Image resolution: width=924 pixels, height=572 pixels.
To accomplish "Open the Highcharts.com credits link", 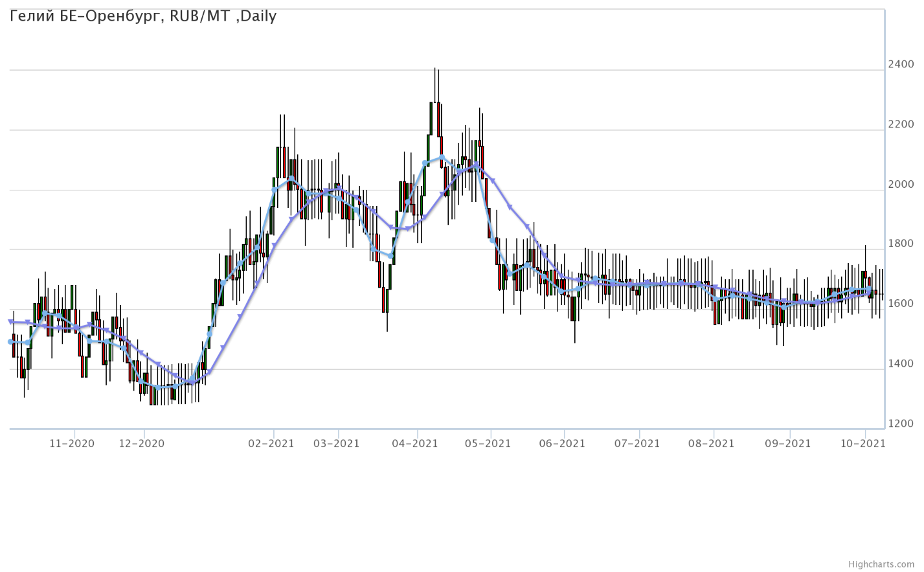I will [890, 565].
